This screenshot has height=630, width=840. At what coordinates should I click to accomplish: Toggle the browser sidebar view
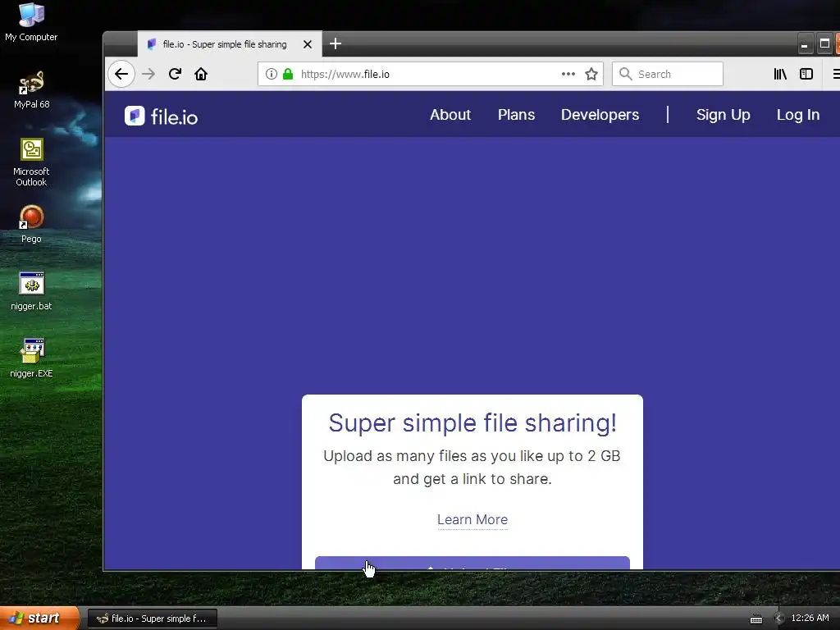click(x=806, y=74)
